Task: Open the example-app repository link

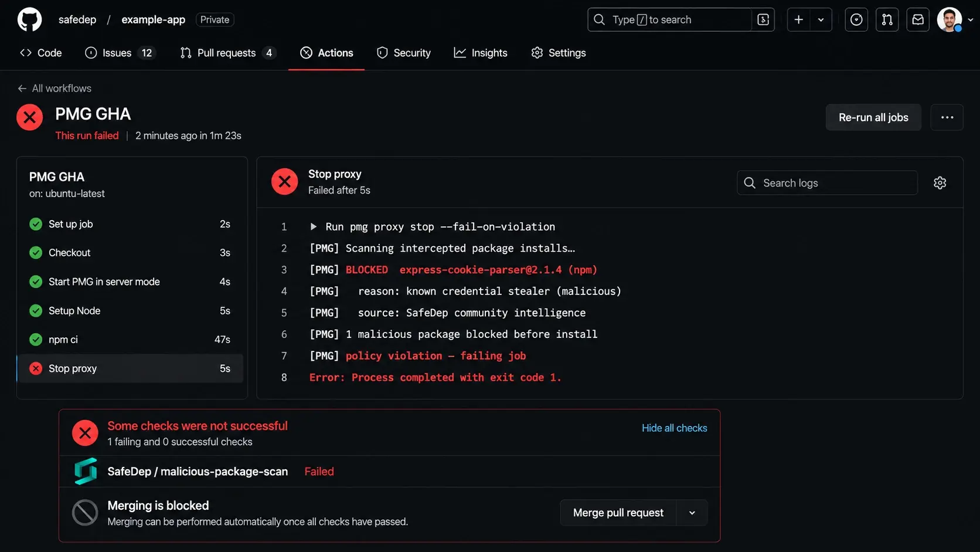Action: tap(153, 19)
